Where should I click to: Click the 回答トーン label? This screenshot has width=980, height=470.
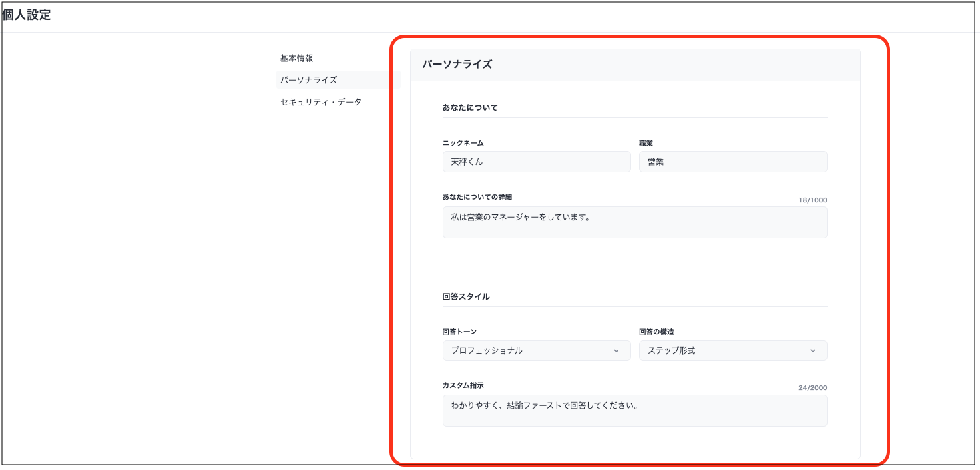(x=459, y=332)
